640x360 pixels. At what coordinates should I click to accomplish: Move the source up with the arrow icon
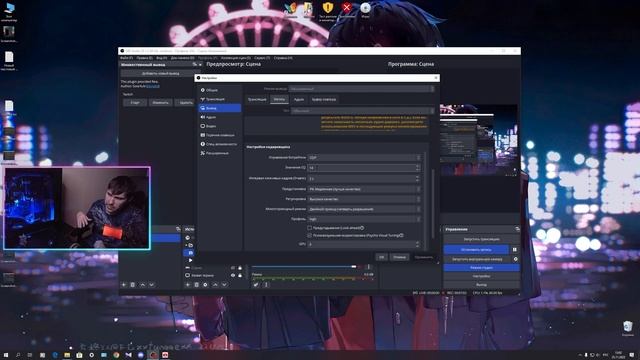[215, 285]
